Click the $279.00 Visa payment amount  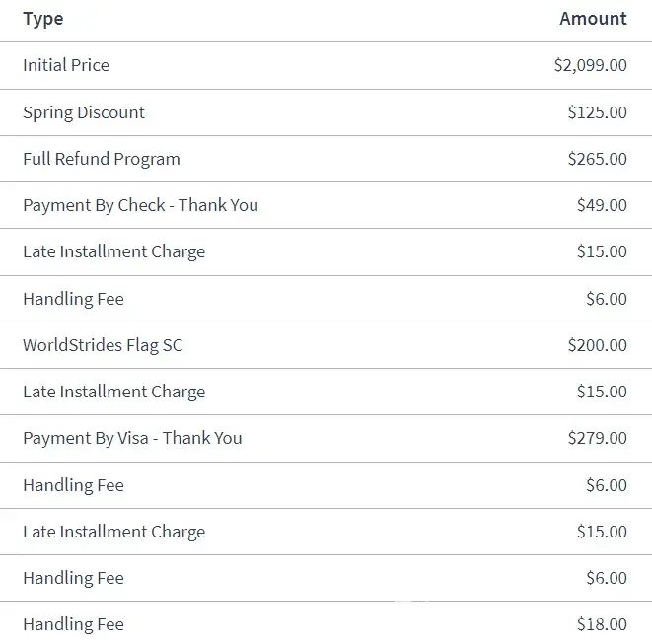[597, 438]
